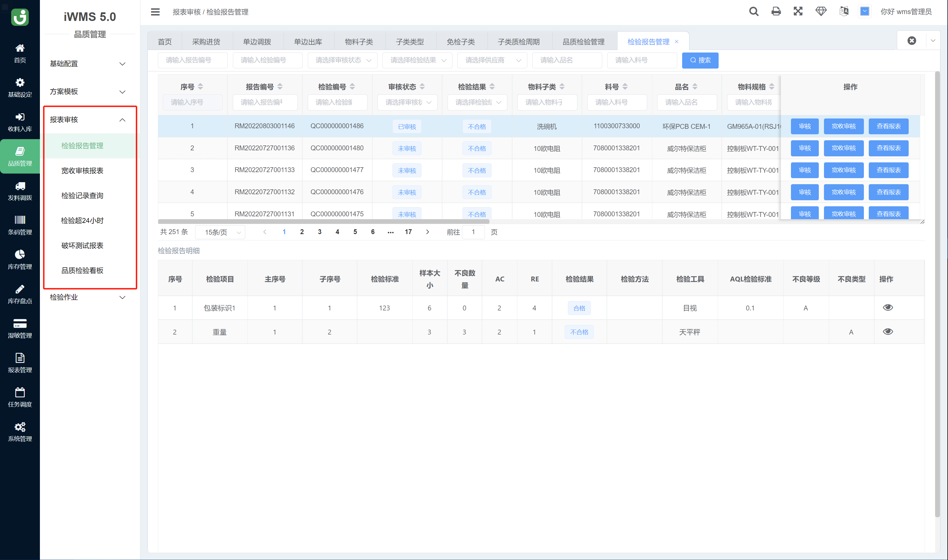Open 基础设定 gear icon in sidebar
This screenshot has height=560, width=948.
click(x=20, y=82)
